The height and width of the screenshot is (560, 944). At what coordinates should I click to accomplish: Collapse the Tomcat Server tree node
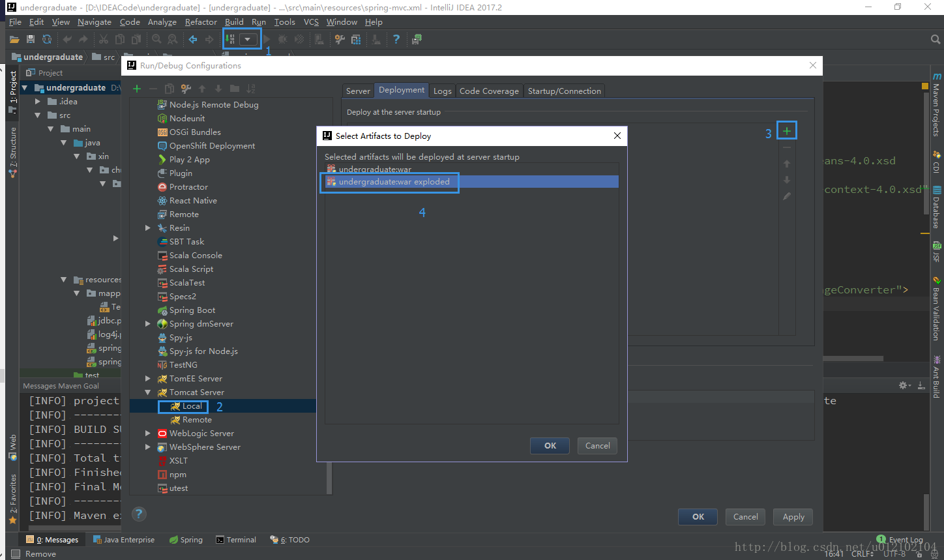(148, 392)
